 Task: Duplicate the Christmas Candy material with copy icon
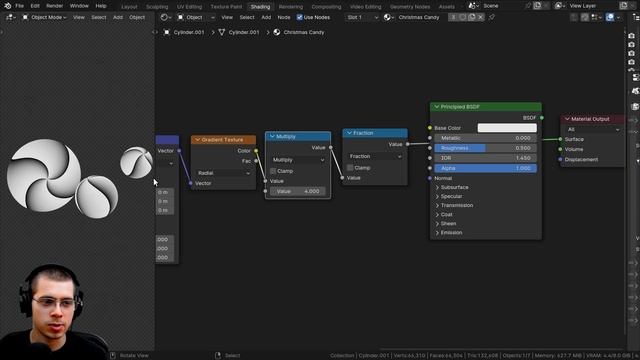[472, 17]
